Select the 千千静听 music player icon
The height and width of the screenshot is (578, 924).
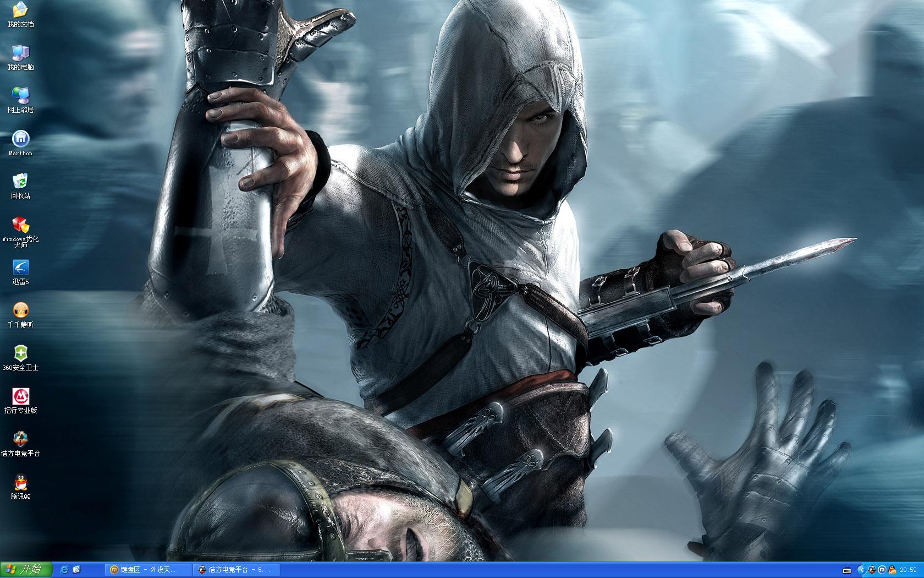click(20, 315)
